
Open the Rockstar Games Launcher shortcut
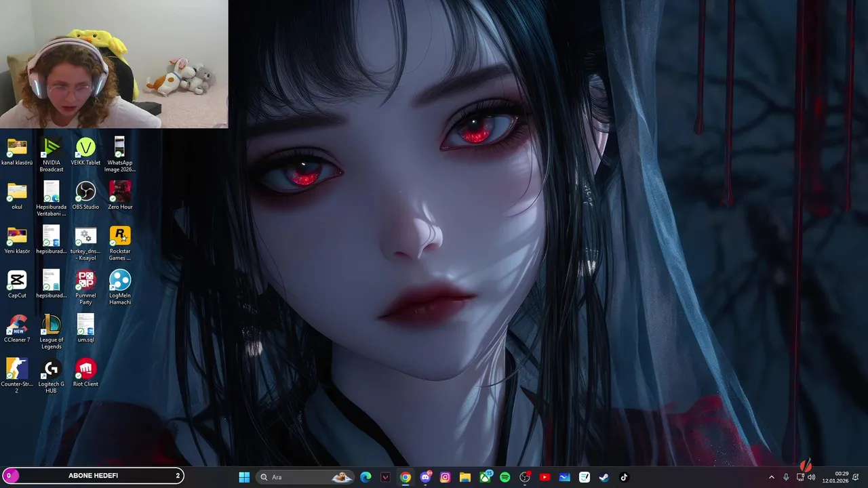pyautogui.click(x=120, y=243)
